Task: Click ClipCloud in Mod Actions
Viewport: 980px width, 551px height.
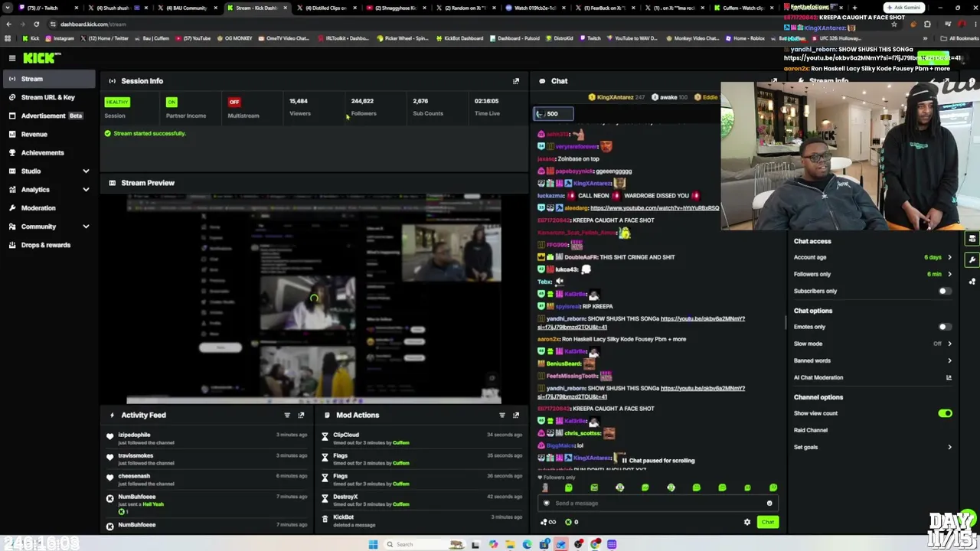Action: (x=346, y=435)
